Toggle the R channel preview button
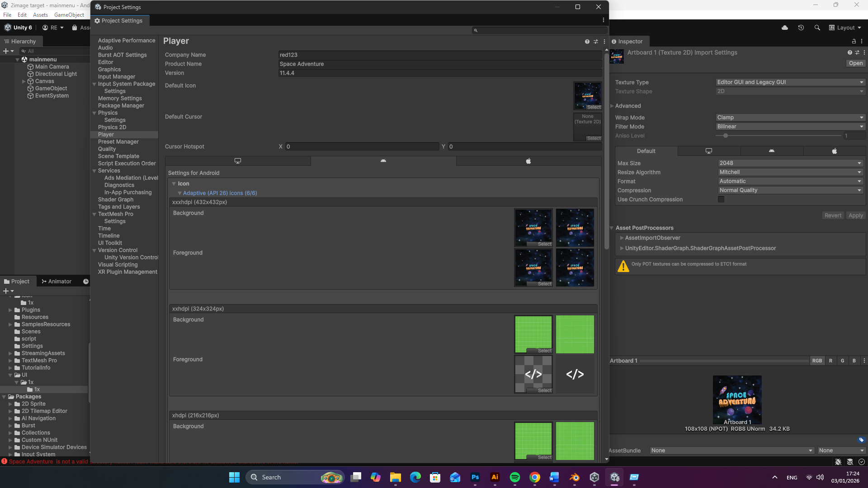868x488 pixels. tap(830, 361)
